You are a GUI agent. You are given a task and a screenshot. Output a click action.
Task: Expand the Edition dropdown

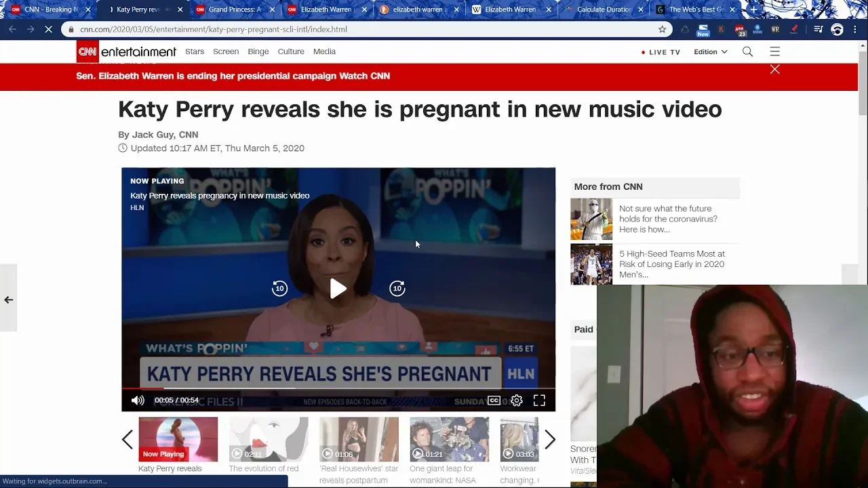[x=710, y=52]
